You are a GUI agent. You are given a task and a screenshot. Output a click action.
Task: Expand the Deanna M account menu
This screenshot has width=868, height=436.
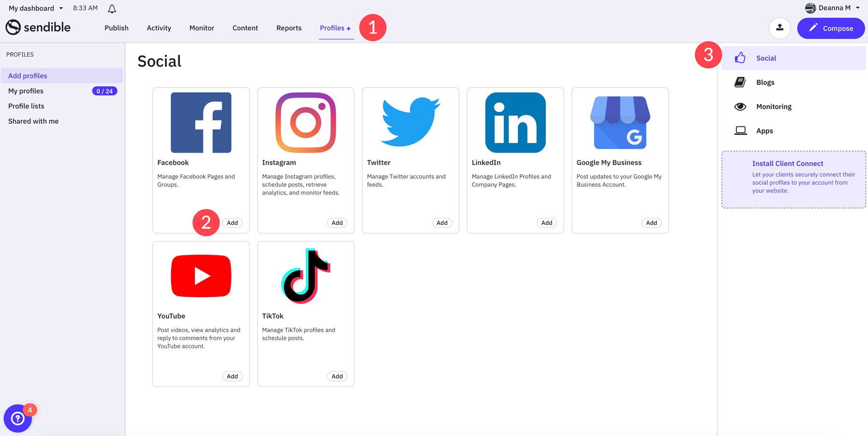(x=832, y=8)
